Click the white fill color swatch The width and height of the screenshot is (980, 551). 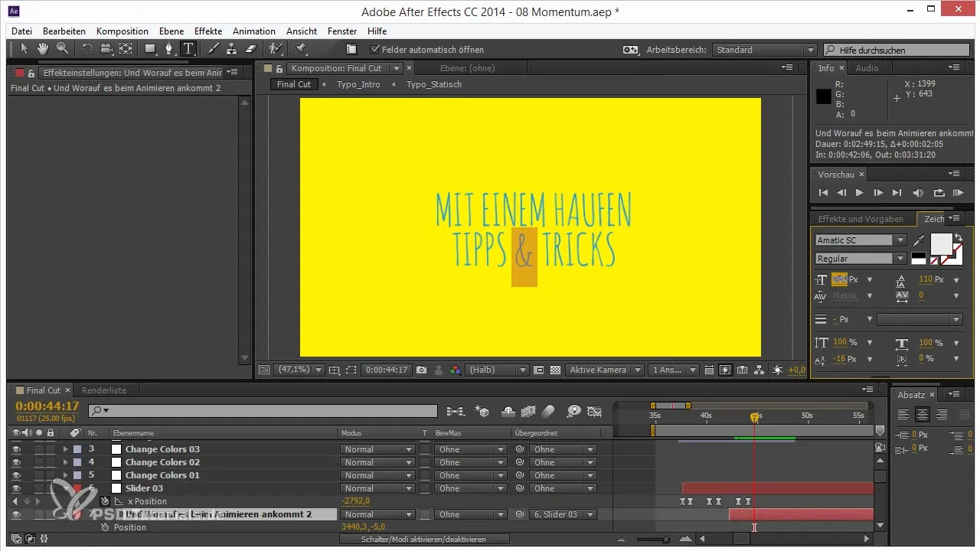[941, 243]
